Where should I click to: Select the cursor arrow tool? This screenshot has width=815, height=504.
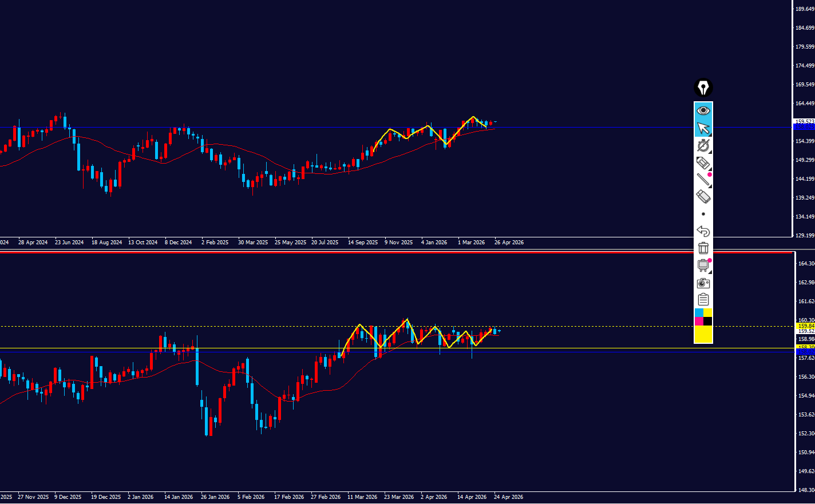click(x=703, y=128)
